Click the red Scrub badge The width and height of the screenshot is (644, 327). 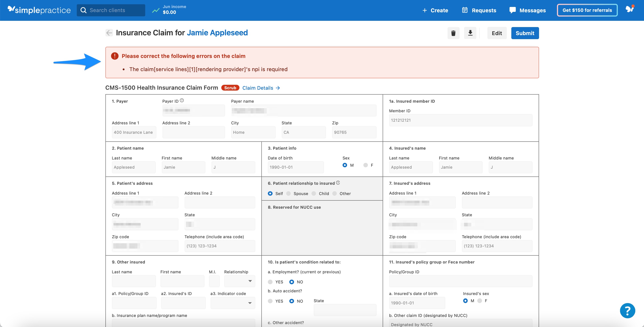[x=230, y=88]
